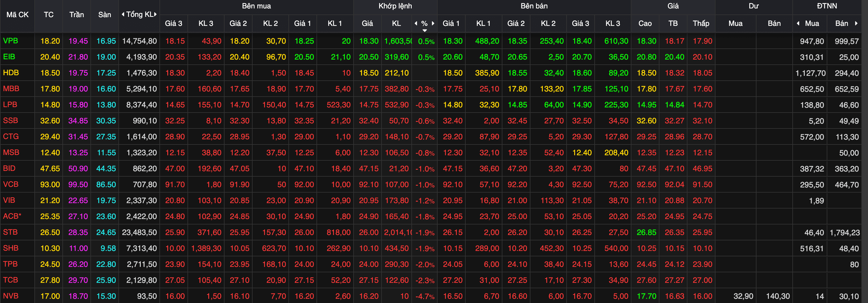Click STB high price 26.85
The image size is (868, 303).
click(646, 232)
